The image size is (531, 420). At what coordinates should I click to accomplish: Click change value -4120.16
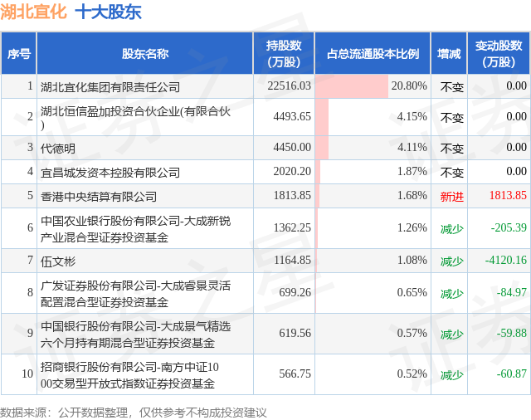point(506,260)
